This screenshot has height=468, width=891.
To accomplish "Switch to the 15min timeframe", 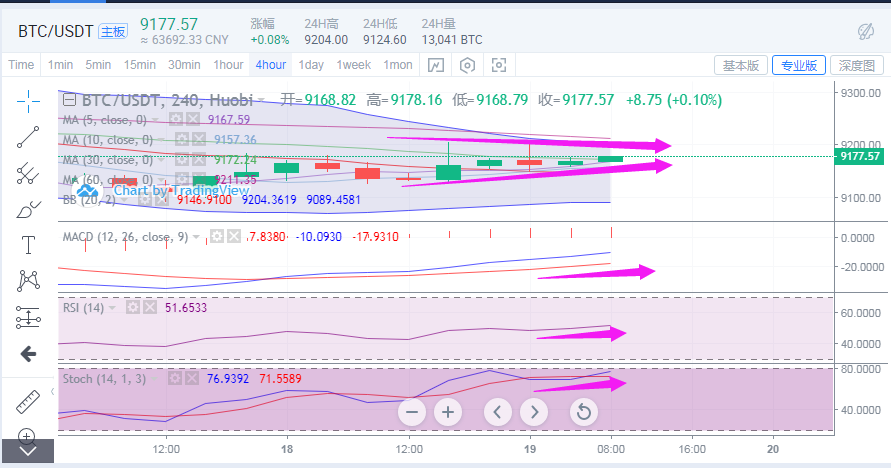I will [x=139, y=65].
